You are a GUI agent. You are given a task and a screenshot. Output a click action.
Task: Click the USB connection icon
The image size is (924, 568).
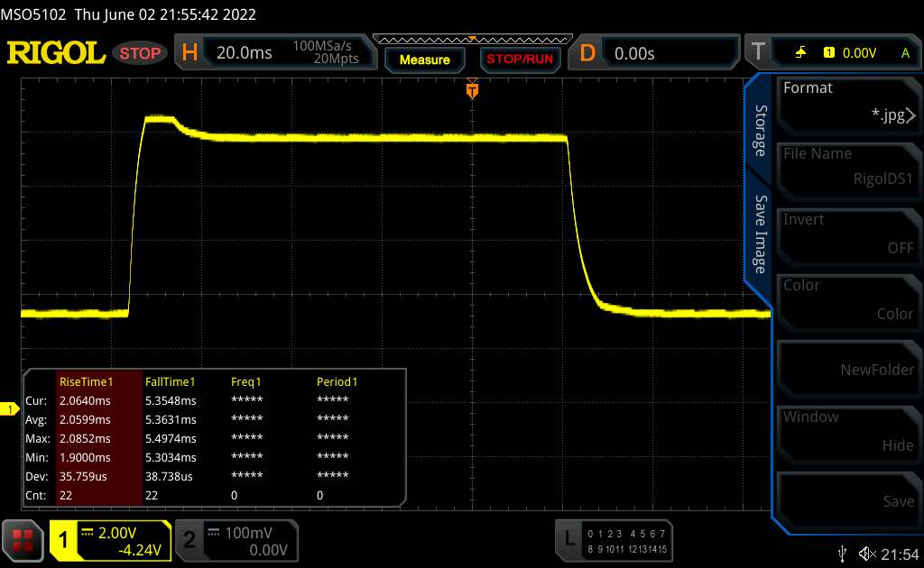click(x=842, y=553)
